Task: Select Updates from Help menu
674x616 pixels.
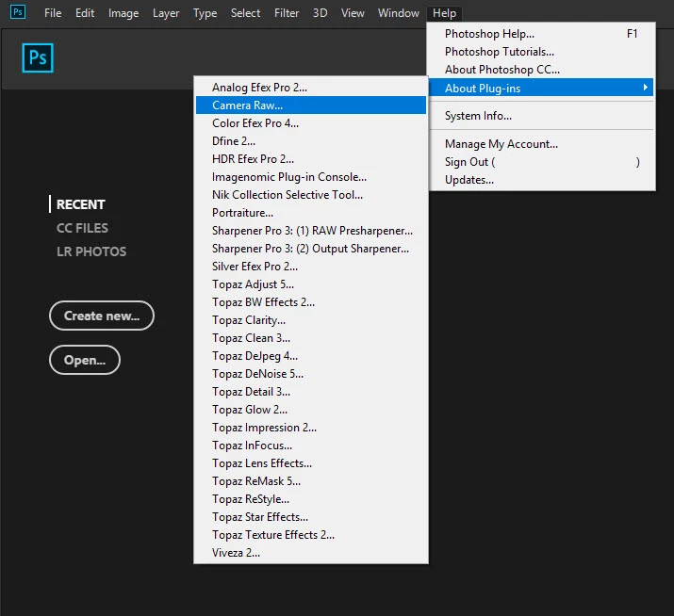Action: click(x=541, y=180)
